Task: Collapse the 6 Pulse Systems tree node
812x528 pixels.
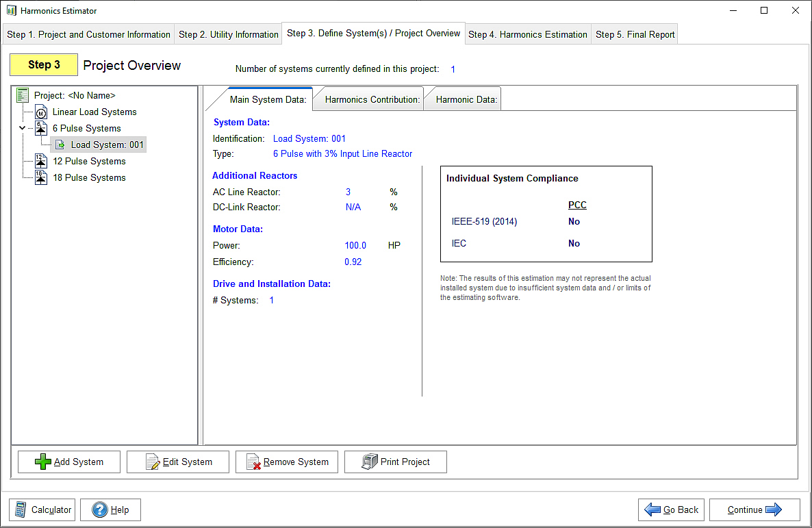Action: (x=23, y=129)
